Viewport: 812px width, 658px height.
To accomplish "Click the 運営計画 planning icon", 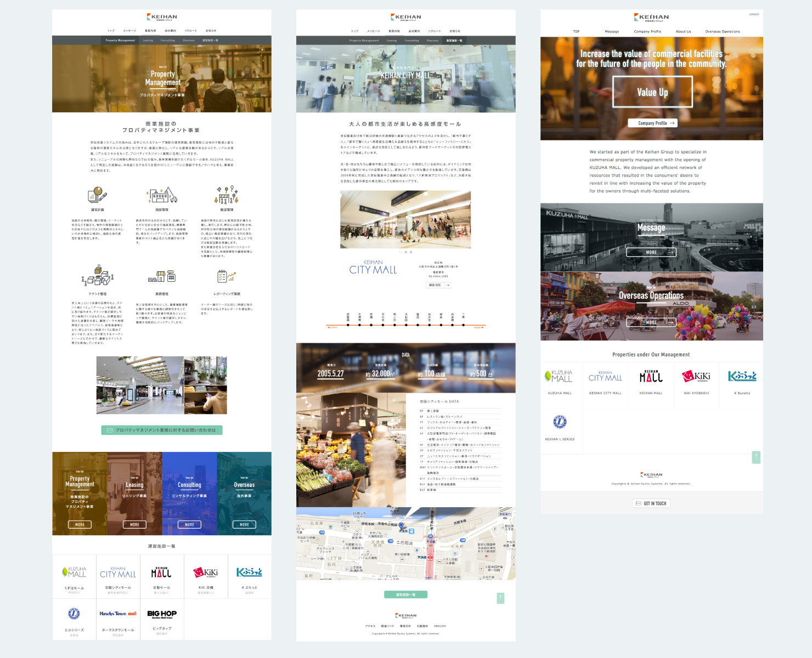I will pos(97,195).
